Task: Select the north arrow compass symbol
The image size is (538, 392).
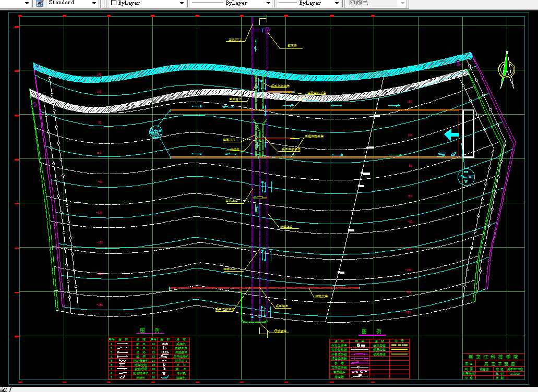Action: 507,69
